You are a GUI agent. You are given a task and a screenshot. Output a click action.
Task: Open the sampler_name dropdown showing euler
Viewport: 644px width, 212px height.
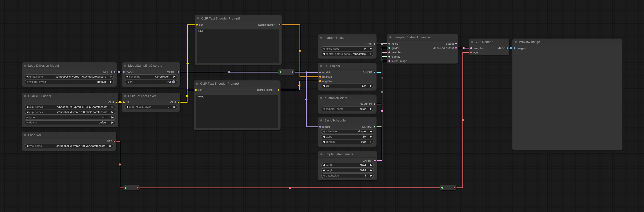click(347, 109)
